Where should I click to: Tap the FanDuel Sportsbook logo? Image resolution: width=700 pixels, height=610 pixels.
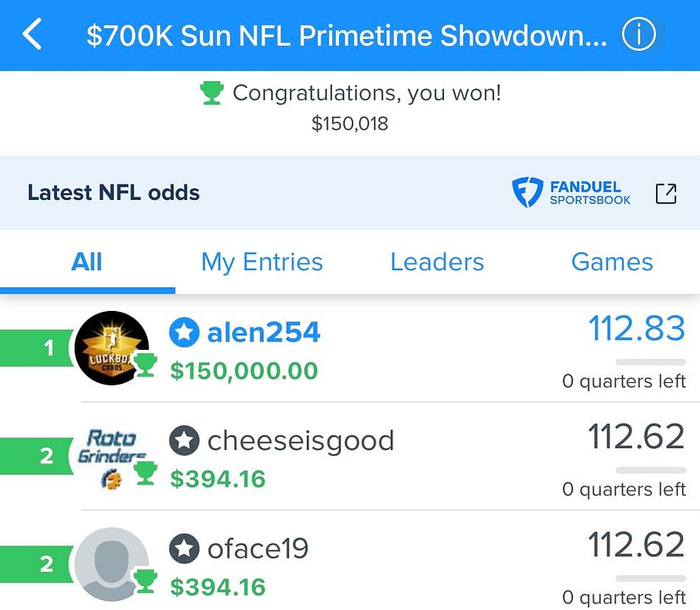click(x=571, y=193)
